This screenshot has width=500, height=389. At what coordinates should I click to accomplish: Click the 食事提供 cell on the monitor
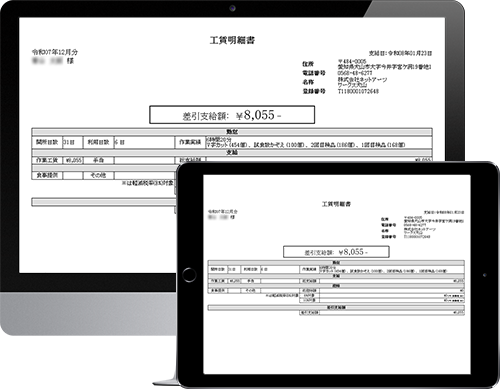click(x=47, y=175)
